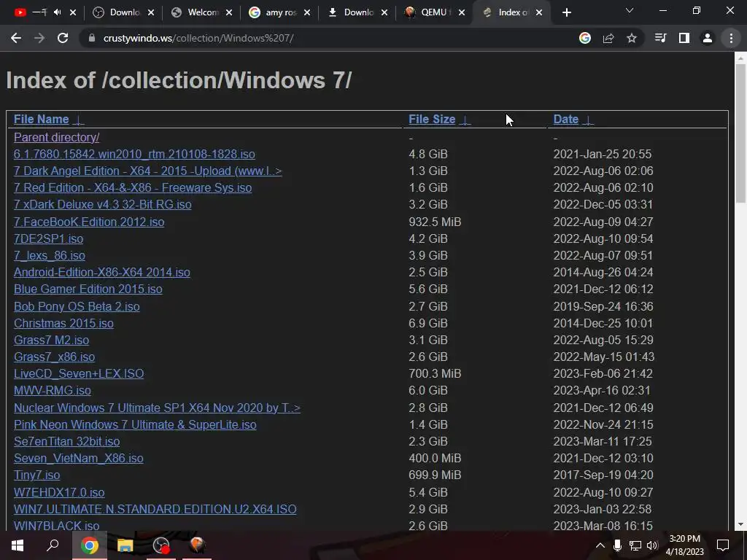This screenshot has width=747, height=560.
Task: Download 7 xDark Deluxe v4.3 iso
Action: (102, 204)
